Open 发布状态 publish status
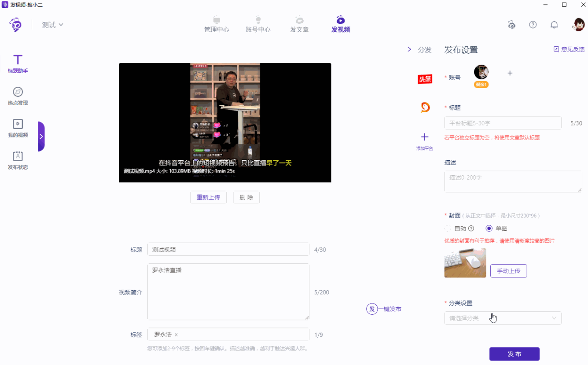The height and width of the screenshot is (365, 588). [18, 160]
